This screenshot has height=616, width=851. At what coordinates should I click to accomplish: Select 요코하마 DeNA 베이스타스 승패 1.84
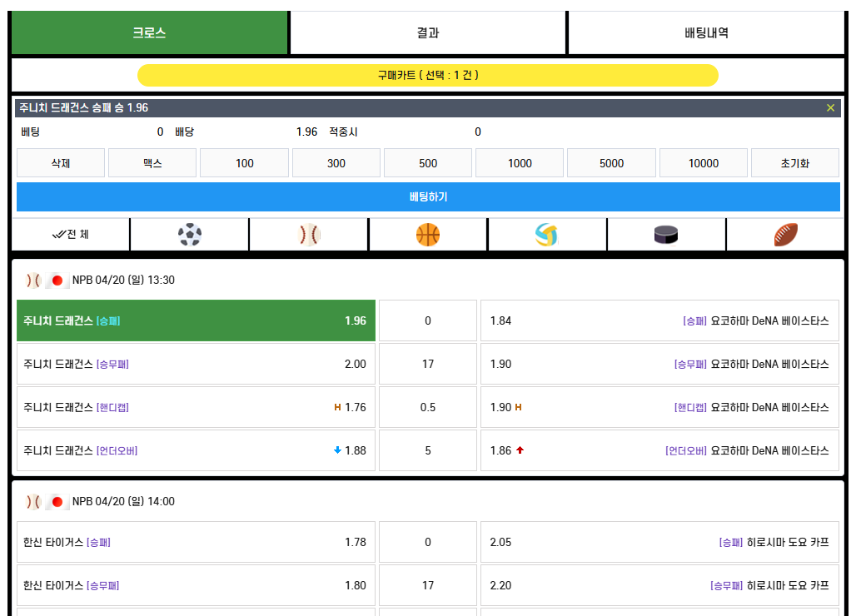point(659,320)
